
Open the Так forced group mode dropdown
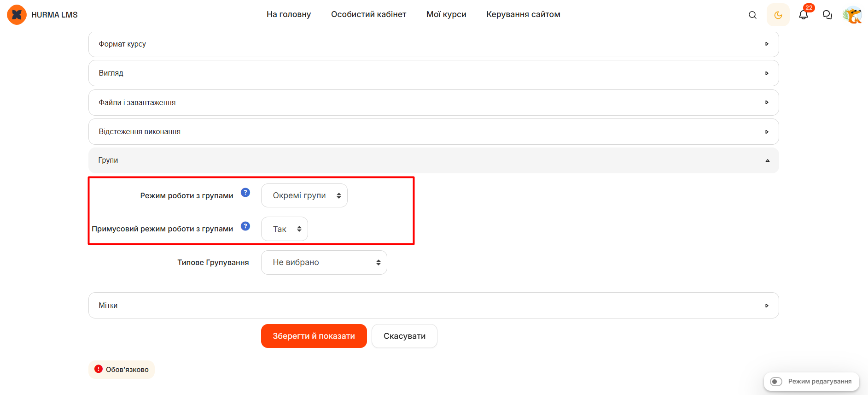point(284,229)
